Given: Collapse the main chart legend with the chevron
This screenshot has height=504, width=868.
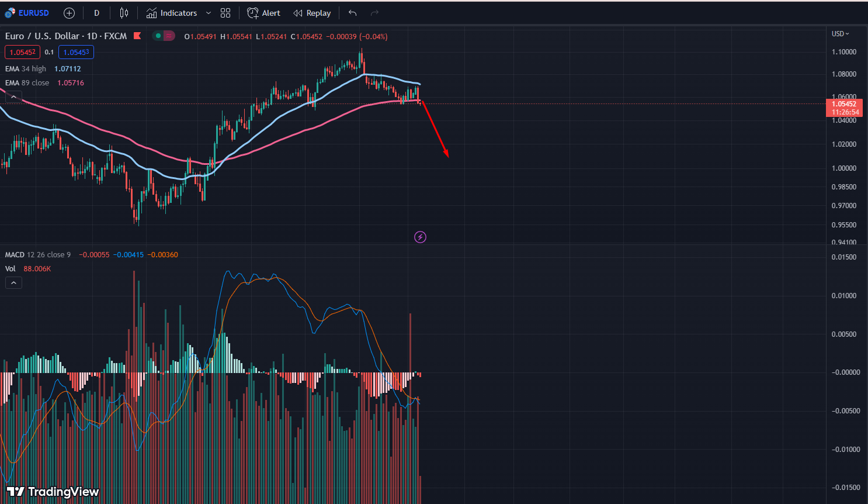Looking at the screenshot, I should [x=13, y=96].
